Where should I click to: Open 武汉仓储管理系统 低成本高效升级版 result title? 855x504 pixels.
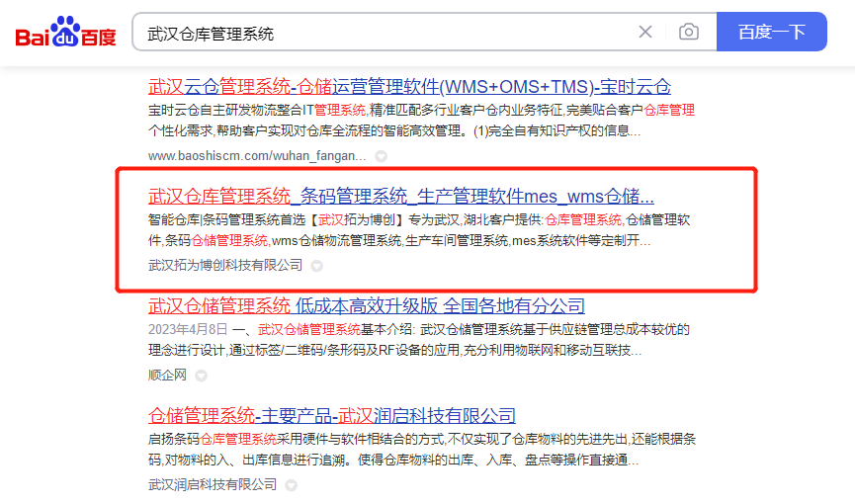[367, 305]
